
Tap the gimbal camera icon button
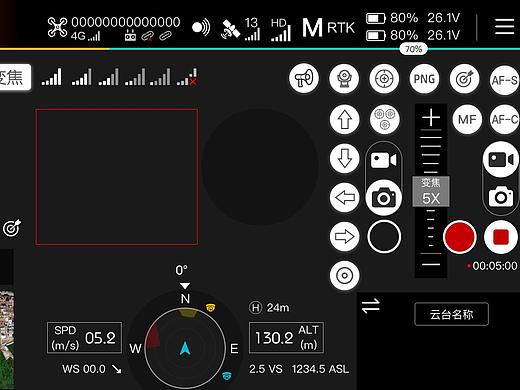click(344, 79)
